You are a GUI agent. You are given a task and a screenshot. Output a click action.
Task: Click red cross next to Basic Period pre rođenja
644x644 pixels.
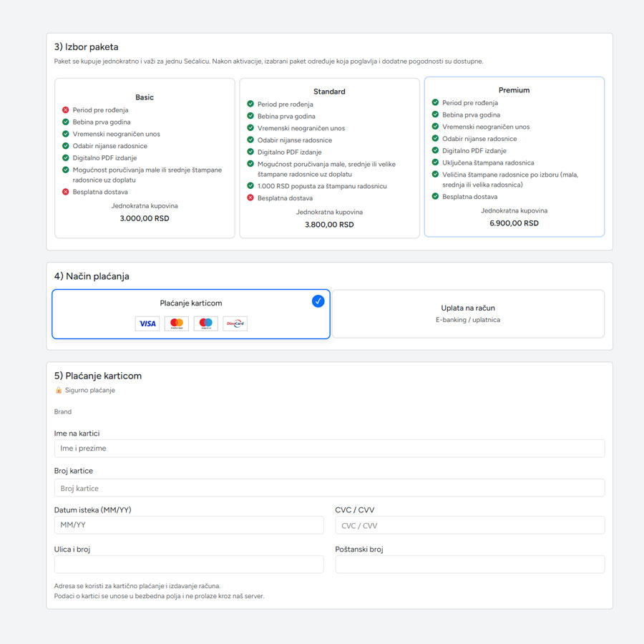pyautogui.click(x=65, y=110)
